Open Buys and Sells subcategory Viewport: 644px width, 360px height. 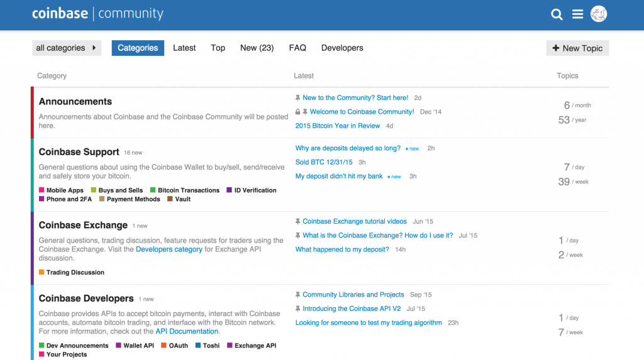(x=116, y=190)
